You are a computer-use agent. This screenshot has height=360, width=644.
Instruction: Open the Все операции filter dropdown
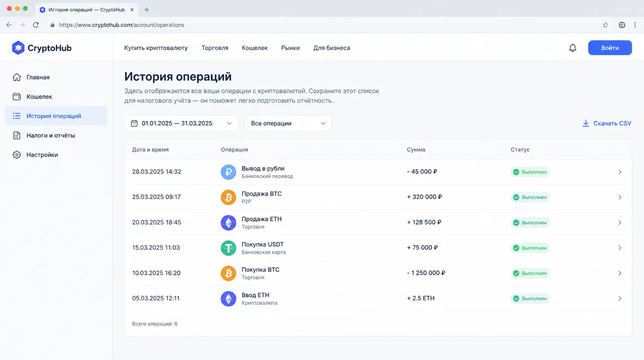click(288, 124)
